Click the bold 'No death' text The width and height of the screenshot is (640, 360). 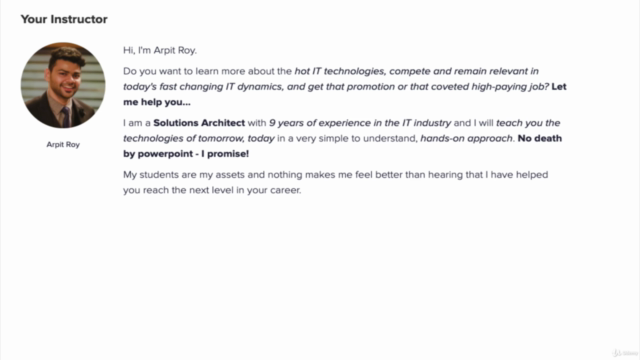(x=540, y=138)
